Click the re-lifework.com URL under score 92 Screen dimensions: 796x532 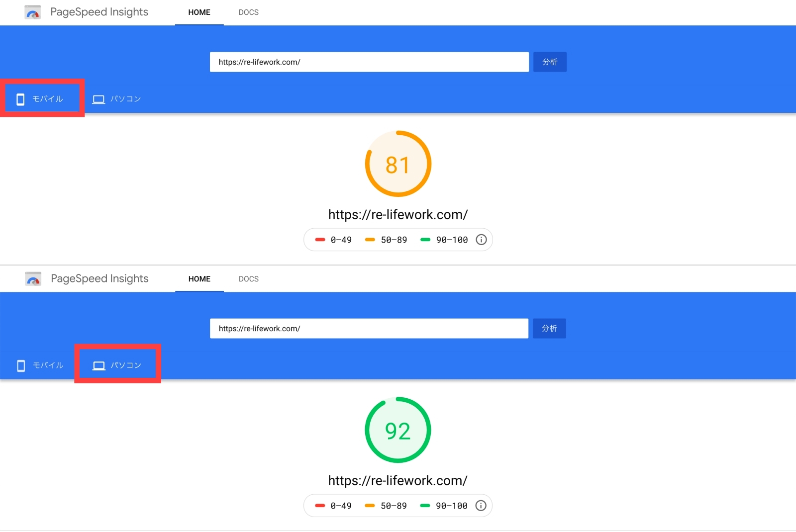tap(398, 481)
